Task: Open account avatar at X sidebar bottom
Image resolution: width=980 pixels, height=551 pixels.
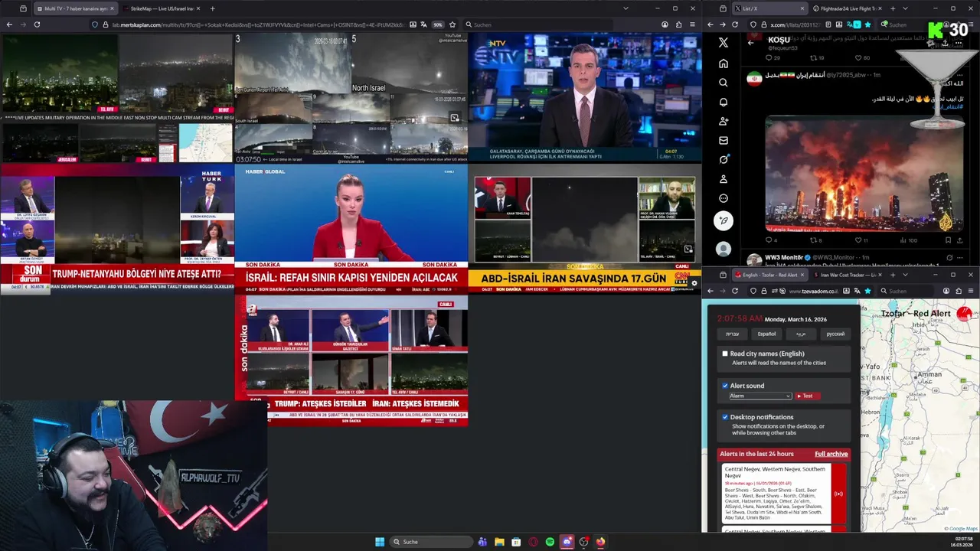Action: (x=724, y=249)
